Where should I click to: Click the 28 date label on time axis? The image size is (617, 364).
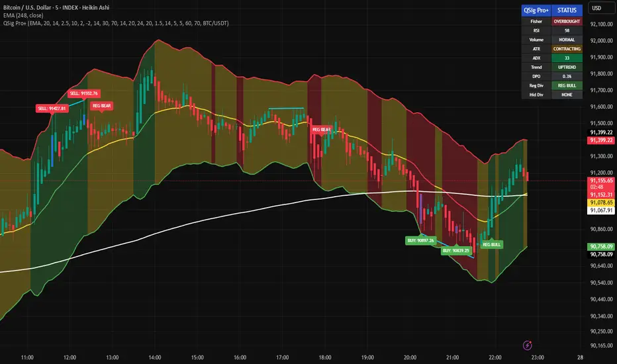pos(580,357)
